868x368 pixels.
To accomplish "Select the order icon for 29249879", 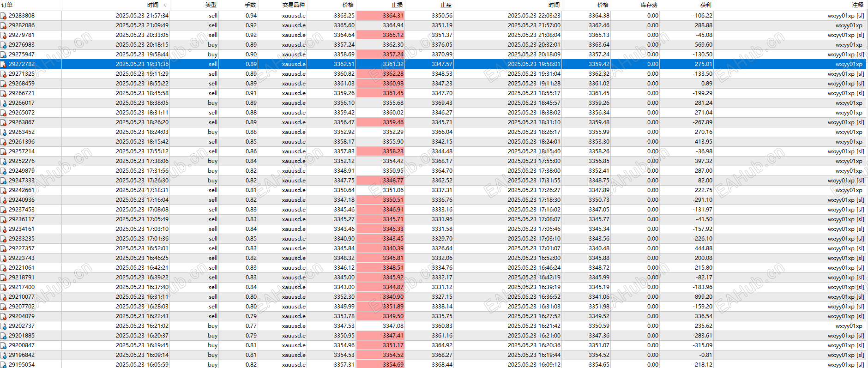I will click(3, 171).
